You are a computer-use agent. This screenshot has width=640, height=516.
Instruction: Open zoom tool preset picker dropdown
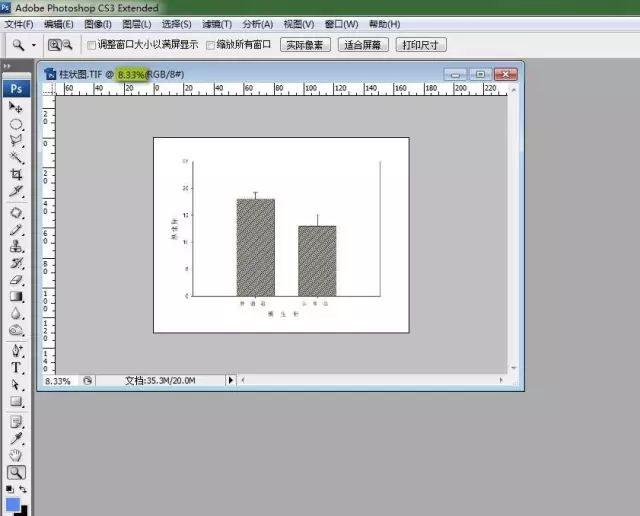pos(34,45)
